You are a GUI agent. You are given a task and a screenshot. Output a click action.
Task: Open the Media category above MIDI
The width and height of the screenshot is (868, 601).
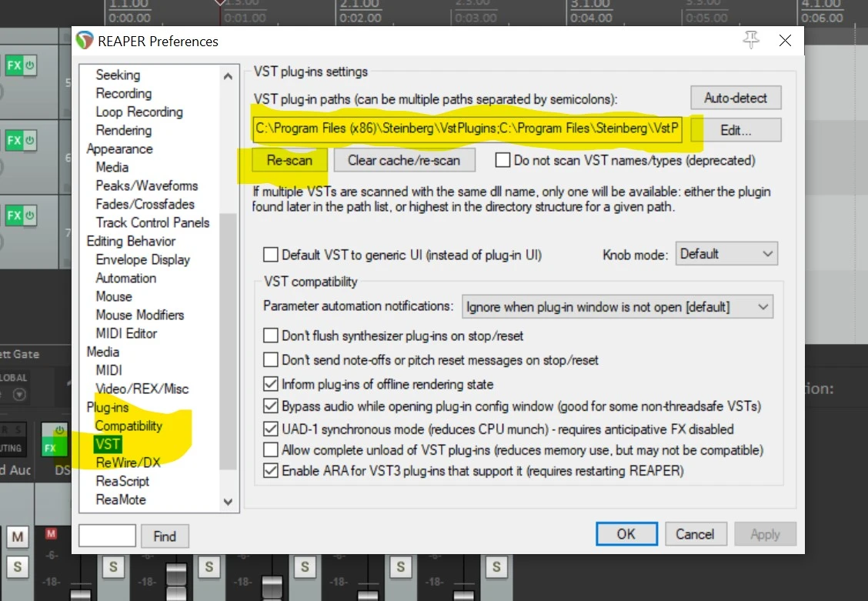coord(102,352)
